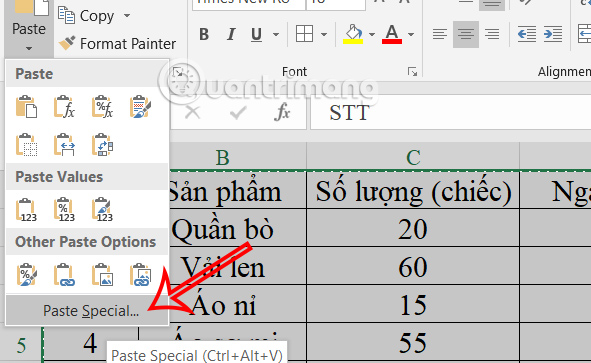Click quantity cell with value 20
Image resolution: width=591 pixels, height=363 pixels.
(x=413, y=228)
